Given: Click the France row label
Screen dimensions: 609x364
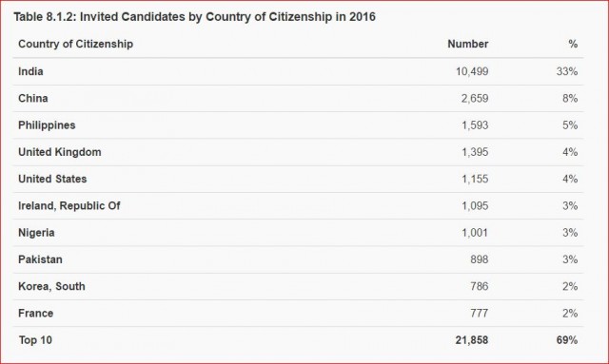Looking at the screenshot, I should coord(36,314).
